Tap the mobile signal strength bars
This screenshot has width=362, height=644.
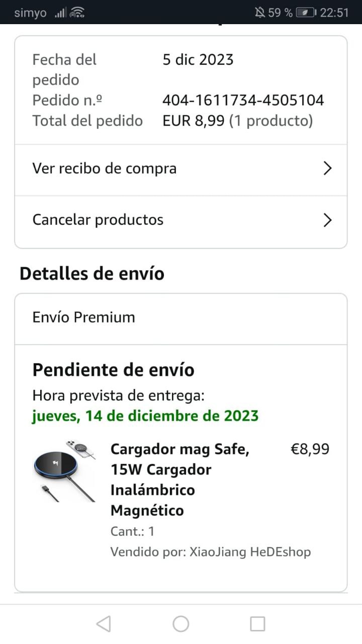60,13
